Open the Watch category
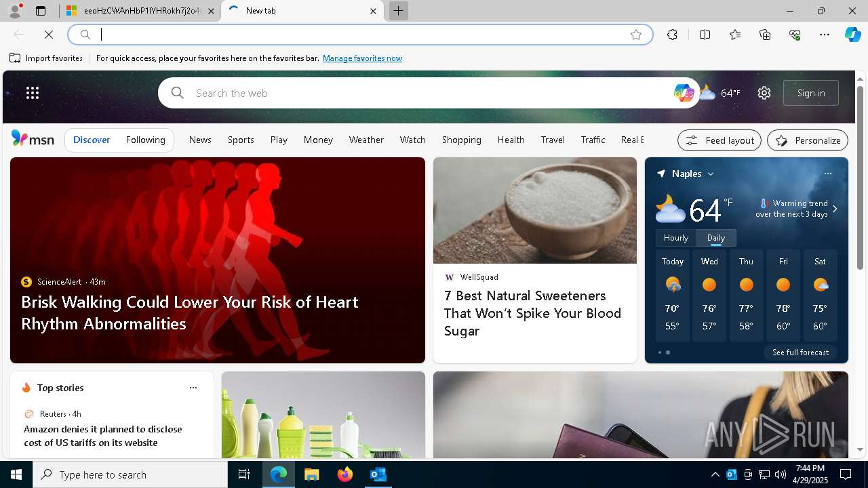 pyautogui.click(x=413, y=140)
